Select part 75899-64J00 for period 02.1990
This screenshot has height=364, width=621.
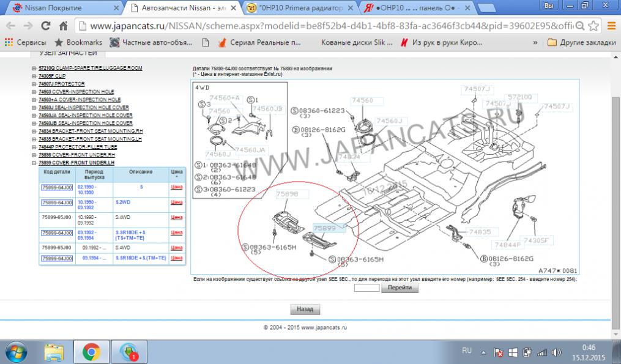click(x=57, y=187)
